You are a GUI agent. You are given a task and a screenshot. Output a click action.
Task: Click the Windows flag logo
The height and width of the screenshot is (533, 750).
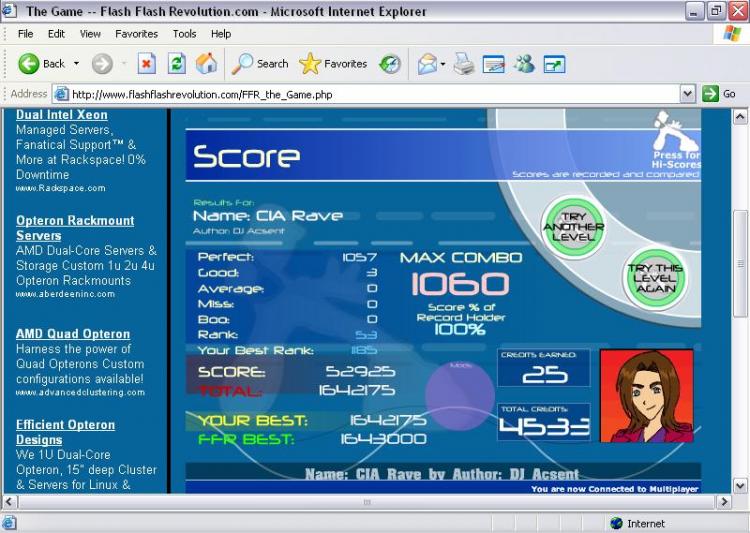pyautogui.click(x=732, y=34)
